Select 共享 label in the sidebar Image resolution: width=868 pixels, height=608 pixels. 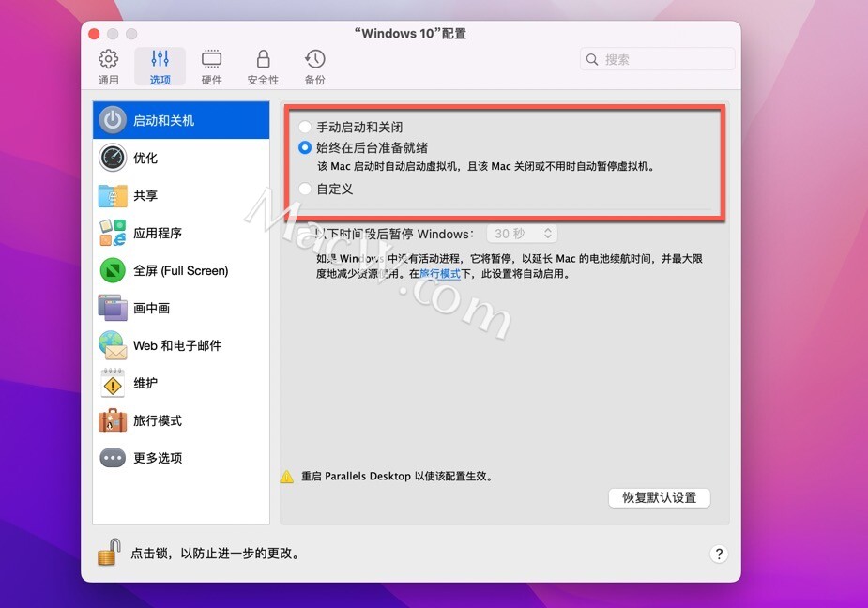point(145,195)
